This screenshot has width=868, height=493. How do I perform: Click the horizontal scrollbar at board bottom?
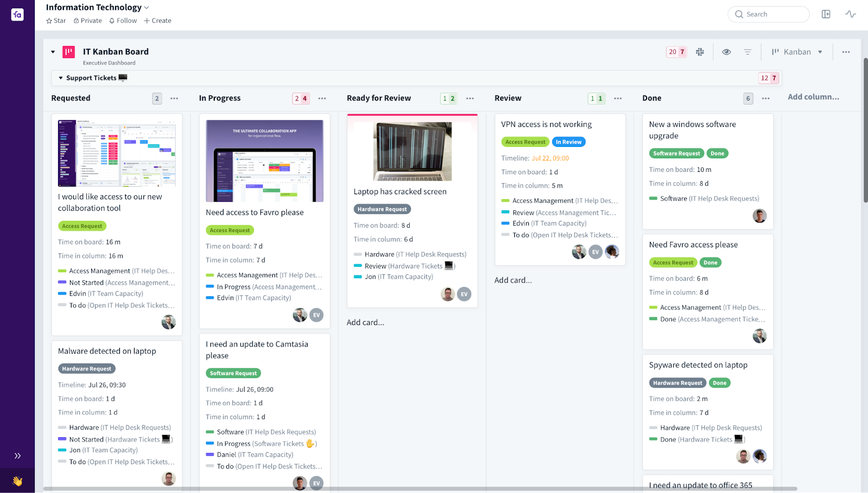coord(420,489)
